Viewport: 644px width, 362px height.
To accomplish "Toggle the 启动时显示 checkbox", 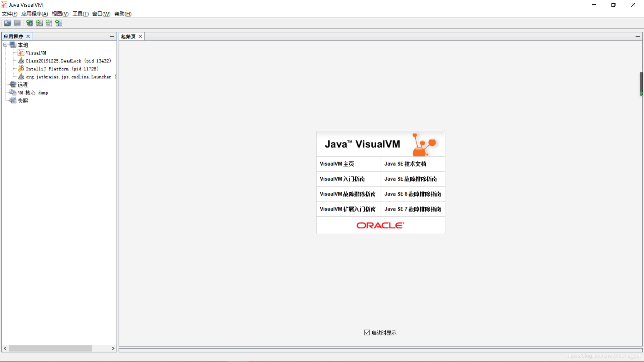I will pos(367,333).
